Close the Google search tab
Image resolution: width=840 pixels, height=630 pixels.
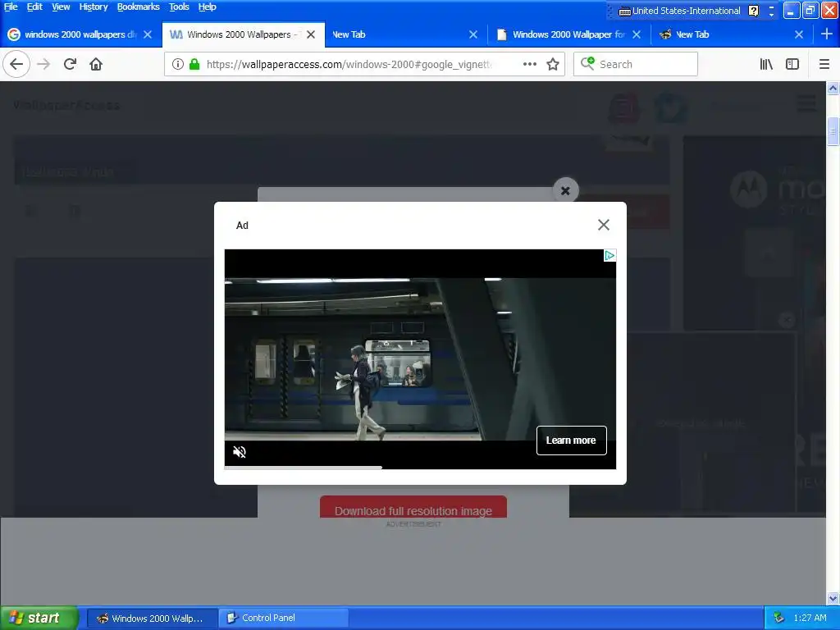[148, 34]
